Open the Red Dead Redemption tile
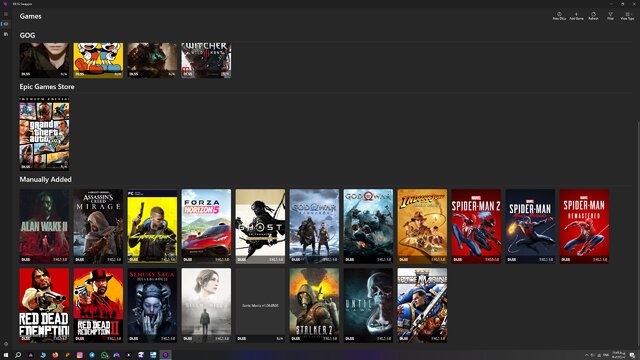The height and width of the screenshot is (360, 640). pos(44,305)
